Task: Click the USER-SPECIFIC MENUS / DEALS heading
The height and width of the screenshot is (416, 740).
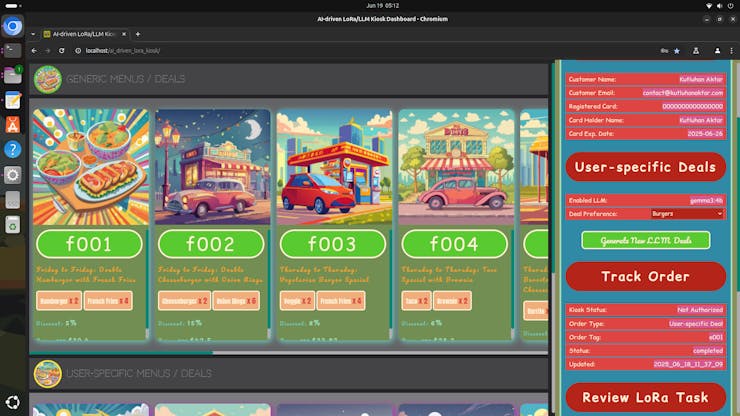Action: point(139,374)
